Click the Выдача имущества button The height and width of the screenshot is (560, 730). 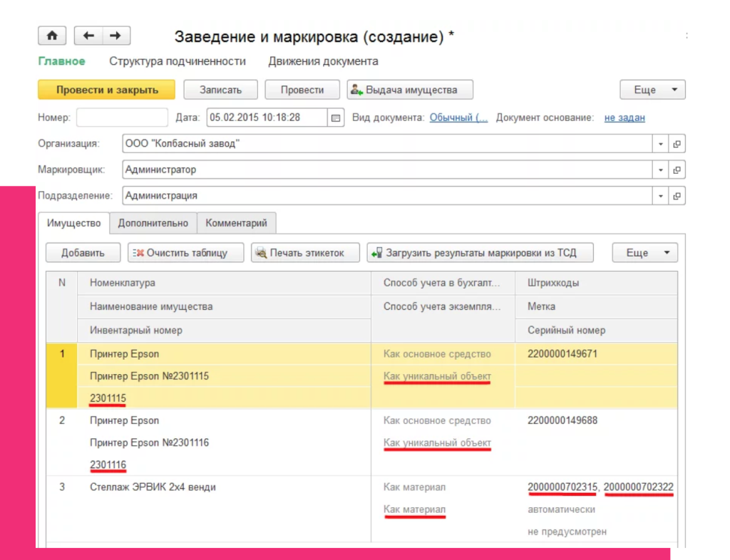pos(410,90)
